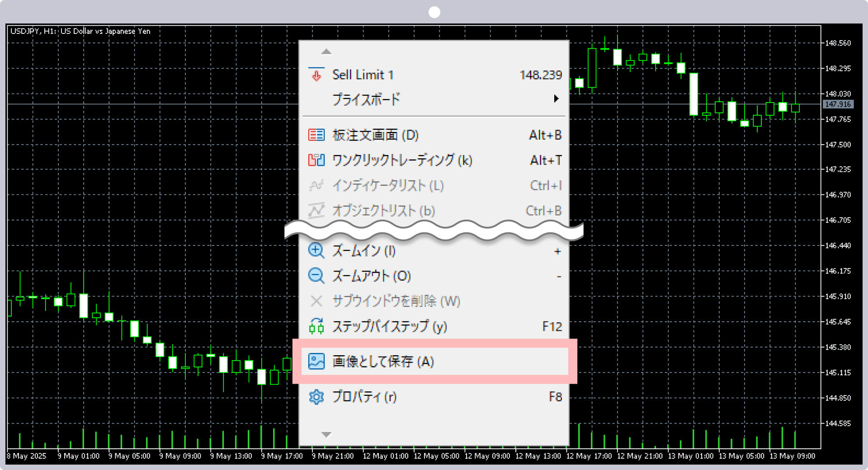Select the ズームアウト magnifier minus icon
This screenshot has width=868, height=470.
(317, 276)
